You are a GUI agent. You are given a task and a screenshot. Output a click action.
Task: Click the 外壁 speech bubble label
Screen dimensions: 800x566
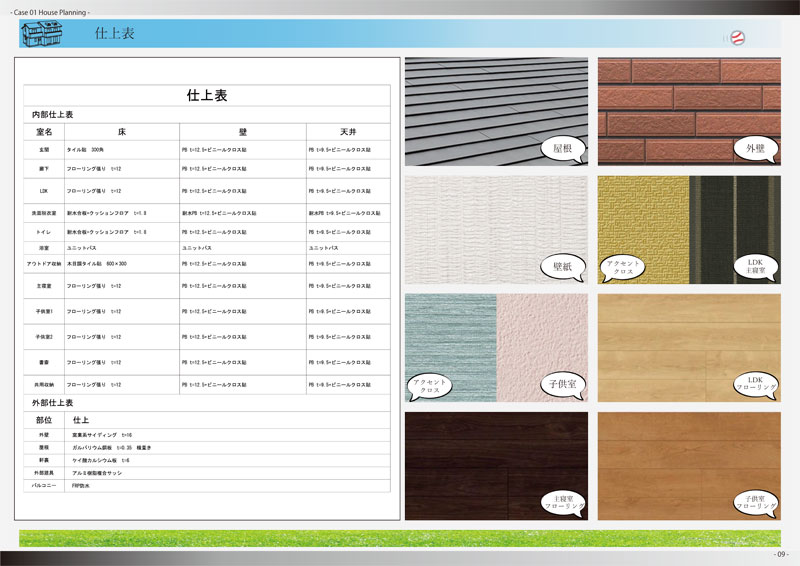point(755,149)
